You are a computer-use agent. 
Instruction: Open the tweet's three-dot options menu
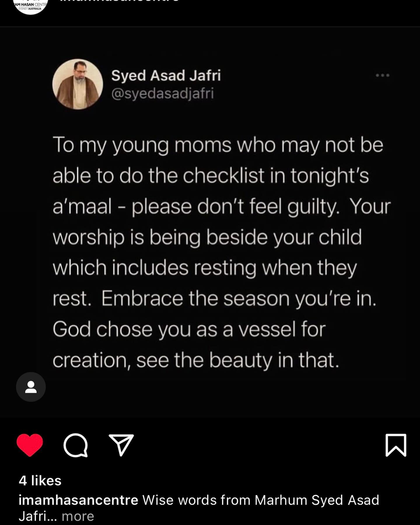click(x=382, y=75)
